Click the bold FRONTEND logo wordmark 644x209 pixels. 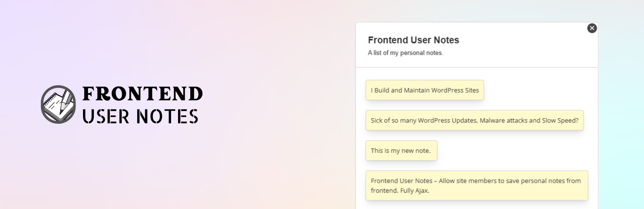(x=143, y=94)
